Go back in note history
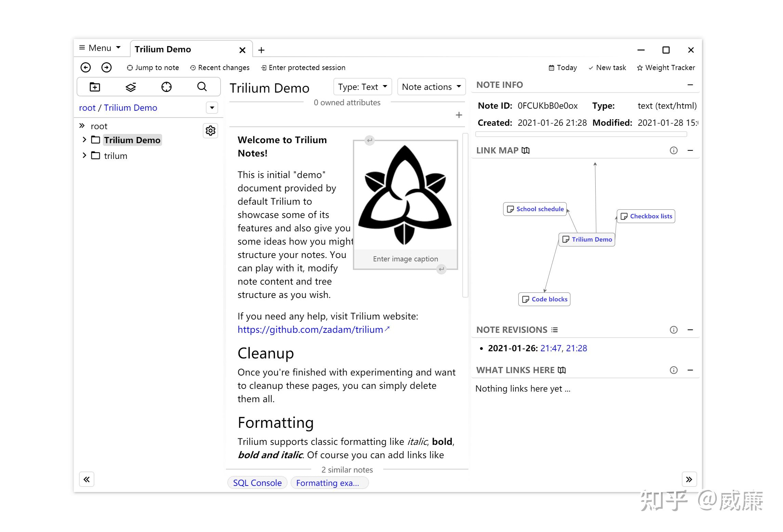 [85, 67]
